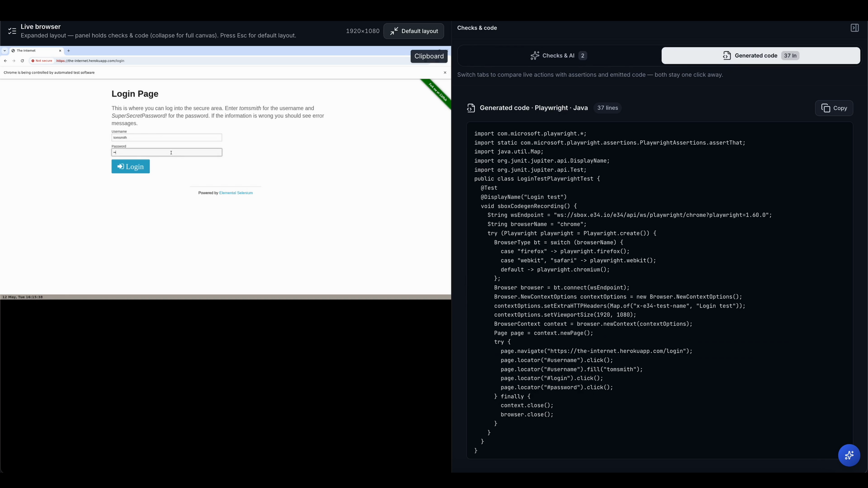Open the Elemental Selenium link
868x488 pixels.
[x=236, y=193]
